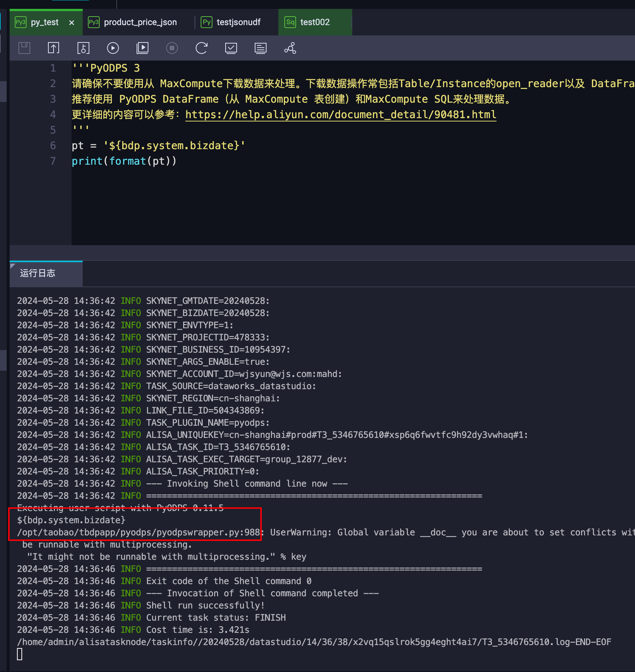The image size is (635, 672).
Task: Click the 'Shell run successfully!' log line
Action: (141, 606)
